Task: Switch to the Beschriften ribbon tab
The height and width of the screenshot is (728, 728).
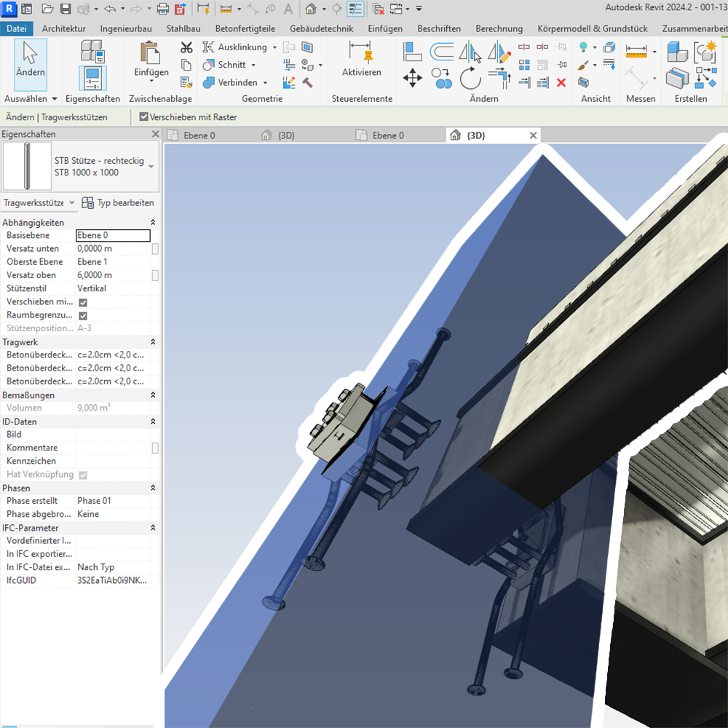Action: point(439,28)
